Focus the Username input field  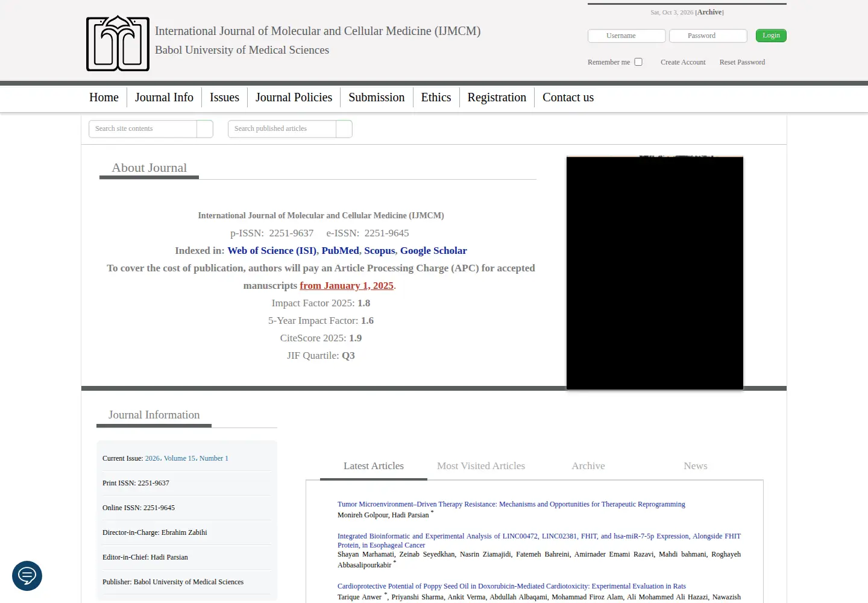click(x=627, y=36)
